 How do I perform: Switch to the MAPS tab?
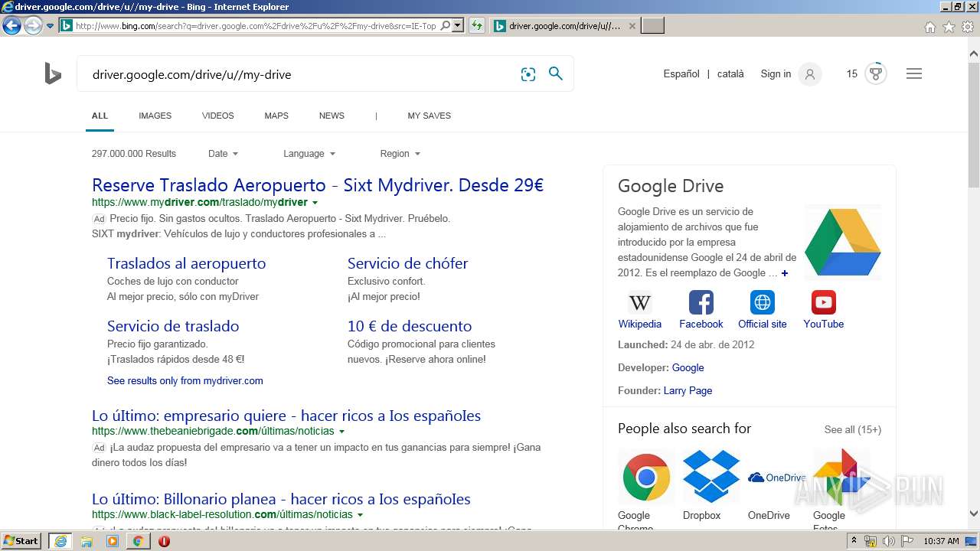click(276, 116)
